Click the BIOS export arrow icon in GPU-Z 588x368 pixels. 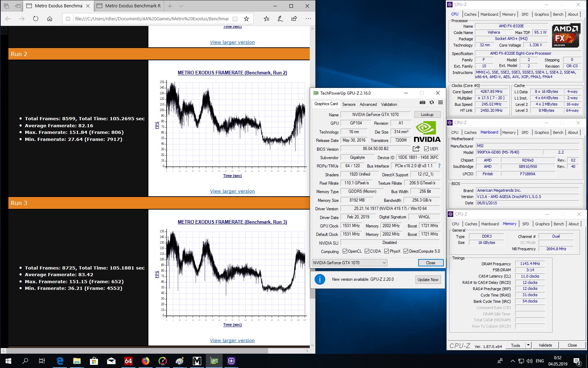coord(416,149)
